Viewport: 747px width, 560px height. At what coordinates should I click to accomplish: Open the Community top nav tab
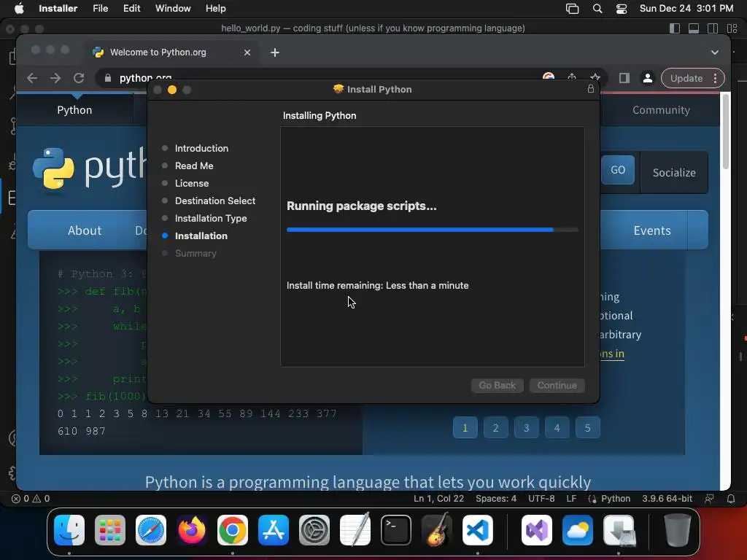pos(661,110)
